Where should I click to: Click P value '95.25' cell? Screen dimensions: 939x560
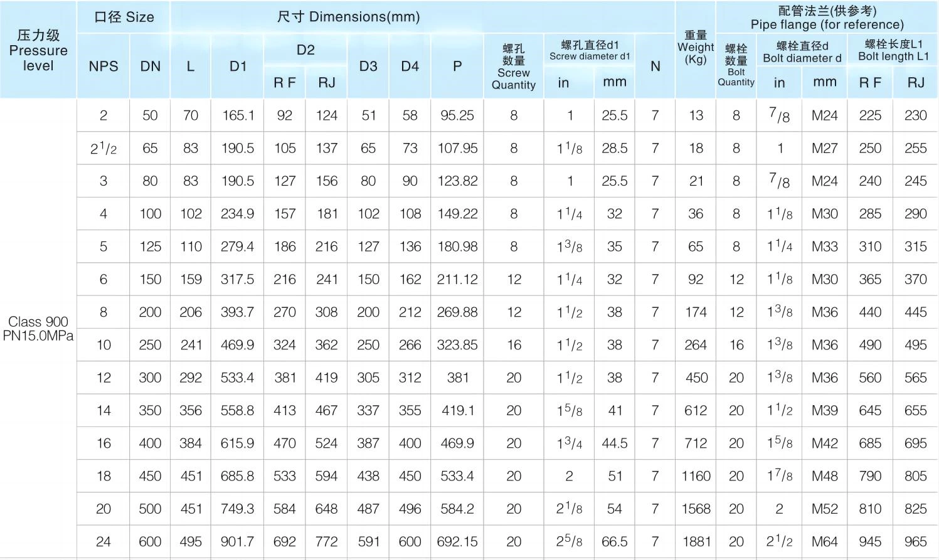click(457, 115)
